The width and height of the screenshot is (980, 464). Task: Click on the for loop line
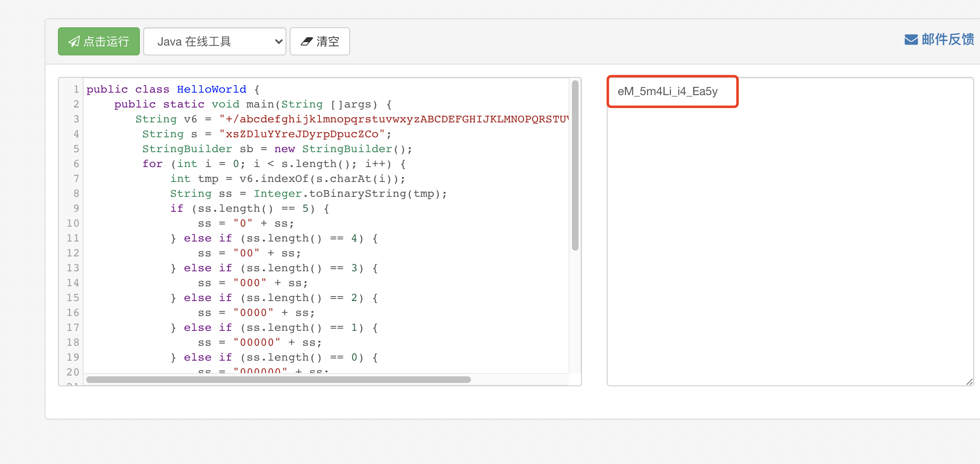273,164
